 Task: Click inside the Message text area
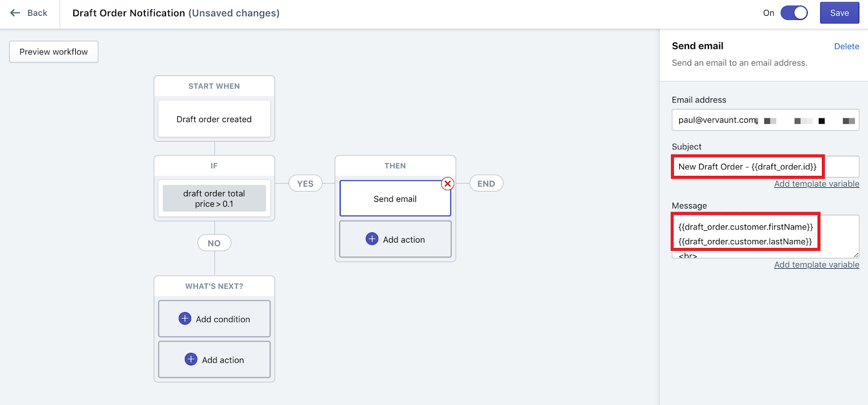pos(765,236)
